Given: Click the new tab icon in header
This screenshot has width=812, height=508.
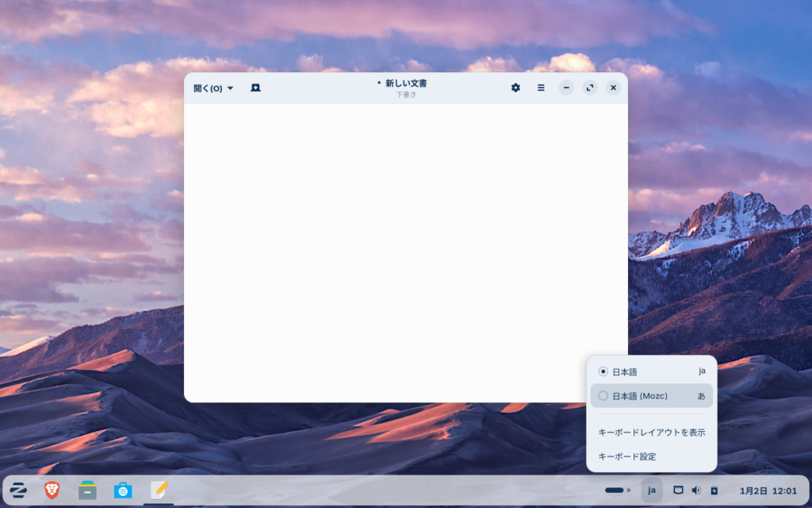Looking at the screenshot, I should [255, 88].
